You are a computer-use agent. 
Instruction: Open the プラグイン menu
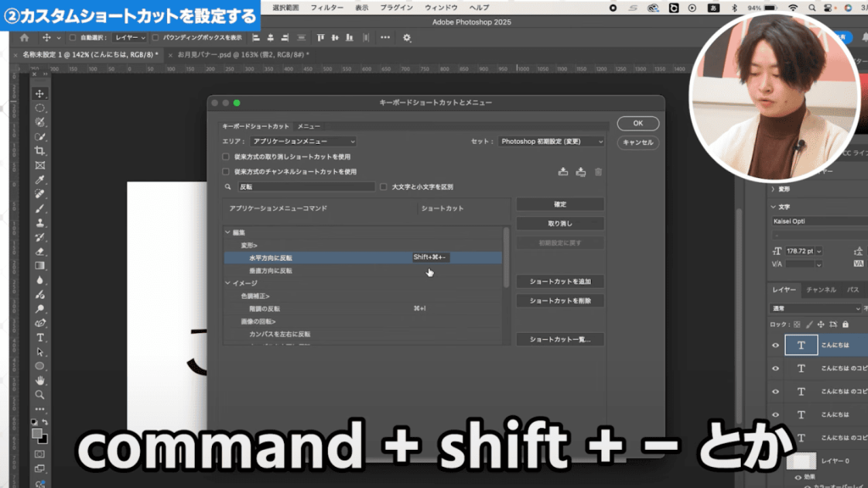(x=397, y=8)
